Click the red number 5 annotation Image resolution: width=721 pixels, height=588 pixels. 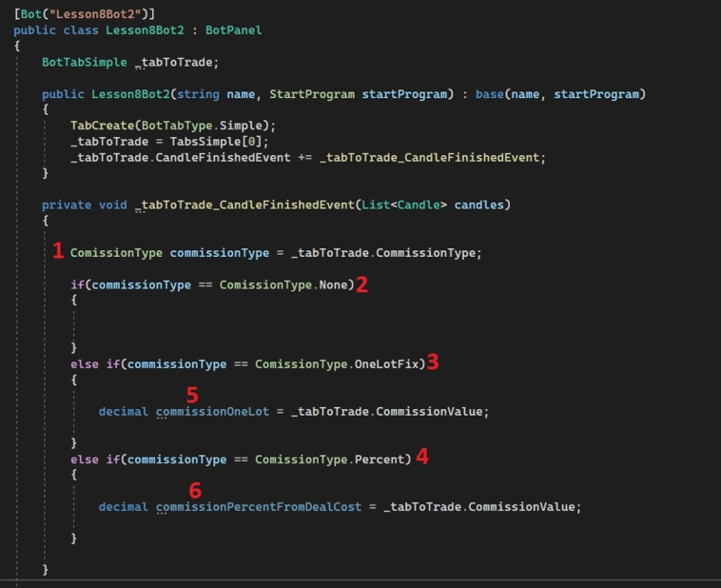193,393
